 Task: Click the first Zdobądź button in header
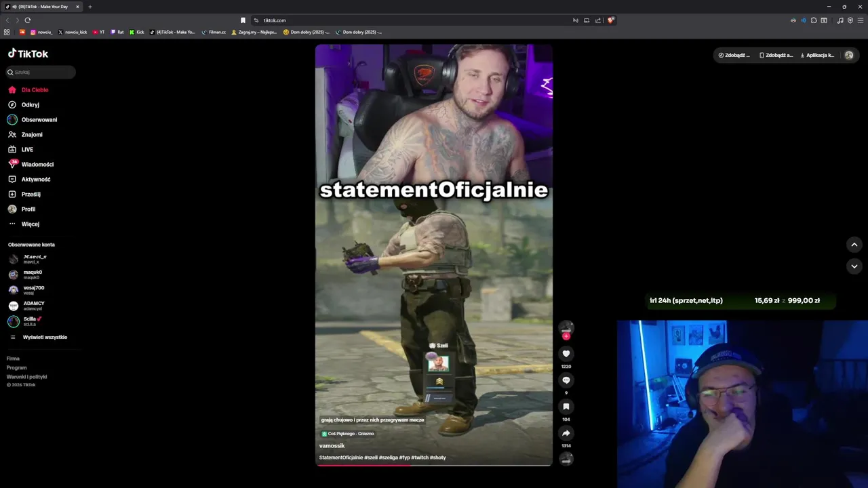click(x=734, y=55)
